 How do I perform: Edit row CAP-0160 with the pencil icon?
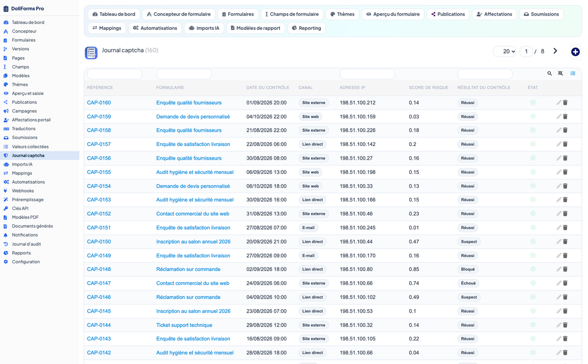point(559,103)
